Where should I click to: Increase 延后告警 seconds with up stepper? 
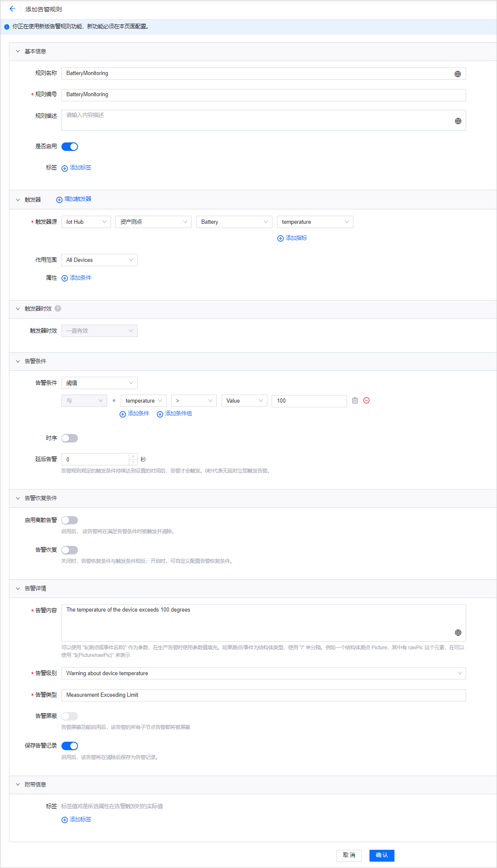click(x=133, y=456)
